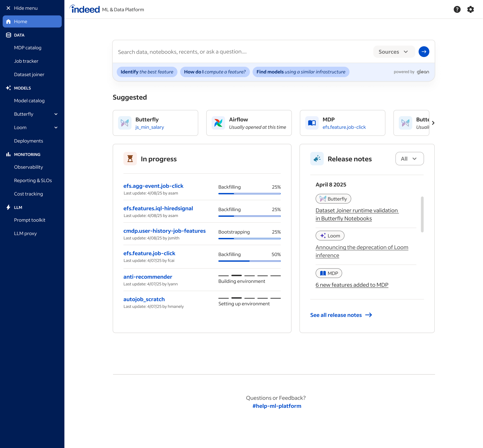Click the Indeed logo
483x448 pixels.
click(84, 9)
